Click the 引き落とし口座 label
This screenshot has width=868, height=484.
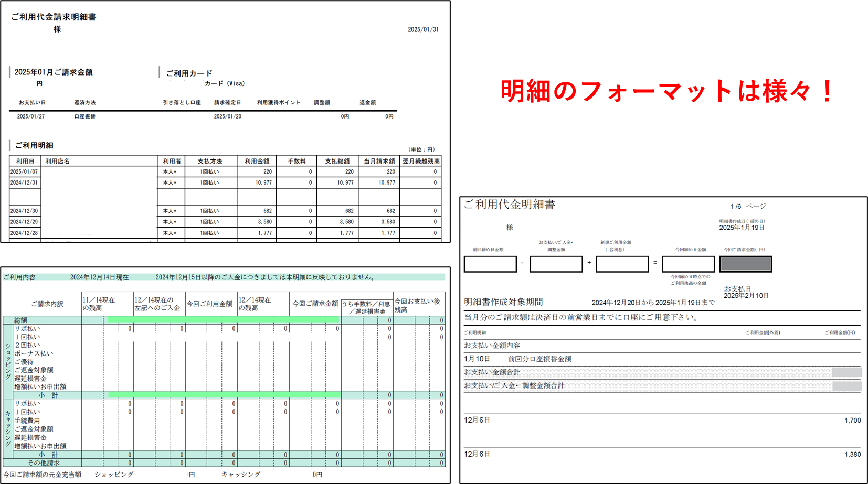pyautogui.click(x=182, y=103)
